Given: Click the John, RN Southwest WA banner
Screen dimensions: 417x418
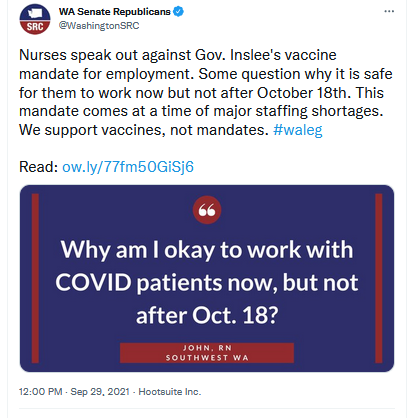Looking at the screenshot, I should (x=207, y=353).
